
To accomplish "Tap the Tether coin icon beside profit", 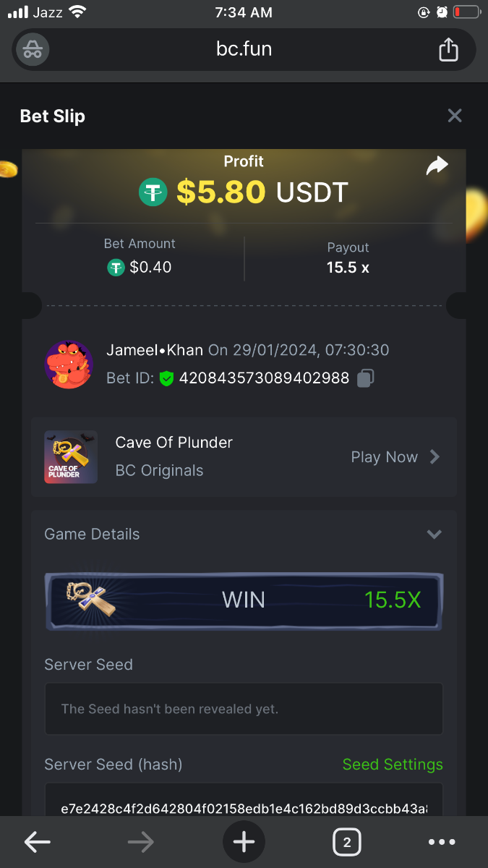I will click(153, 192).
